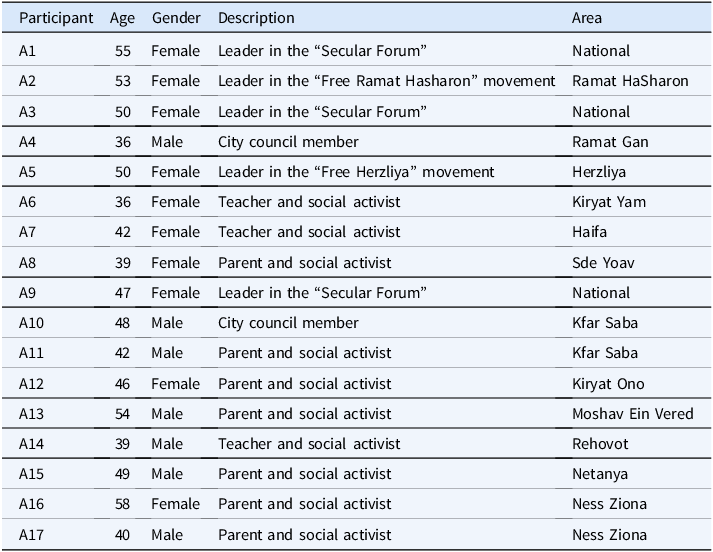Select the Ramat Gan area cell
The image size is (713, 552).
click(x=610, y=142)
